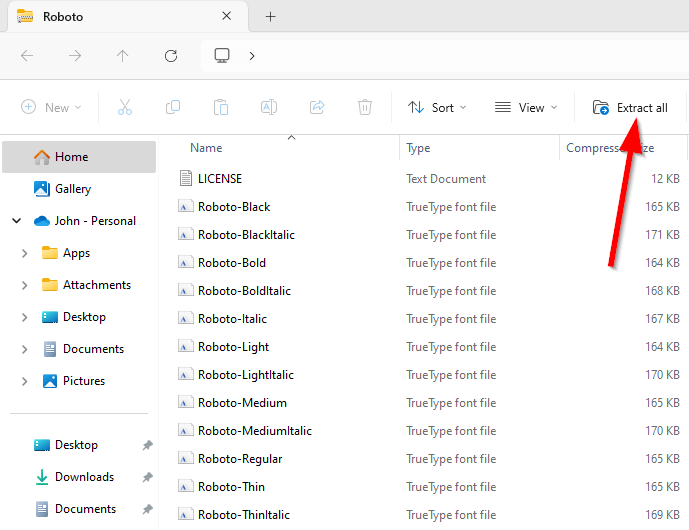689x530 pixels.
Task: Refresh the folder view
Action: pyautogui.click(x=171, y=56)
